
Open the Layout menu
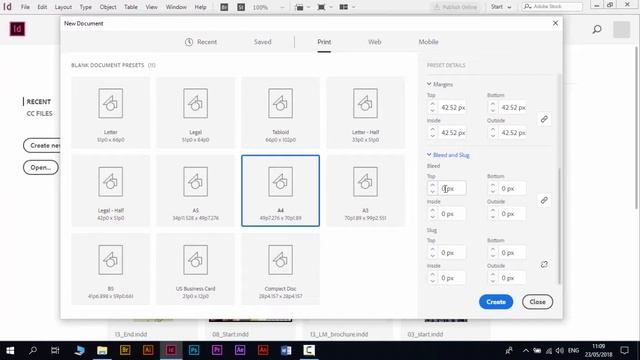tap(63, 7)
